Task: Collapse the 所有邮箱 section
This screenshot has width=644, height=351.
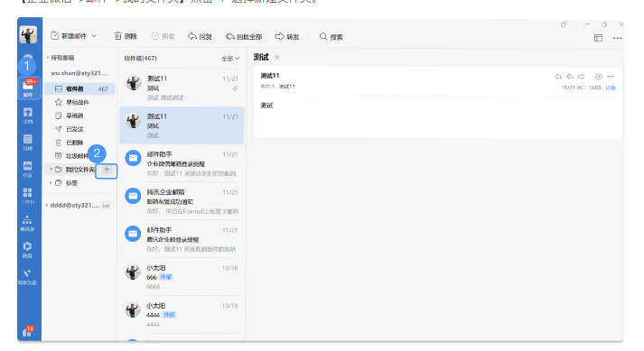Action: (48, 58)
